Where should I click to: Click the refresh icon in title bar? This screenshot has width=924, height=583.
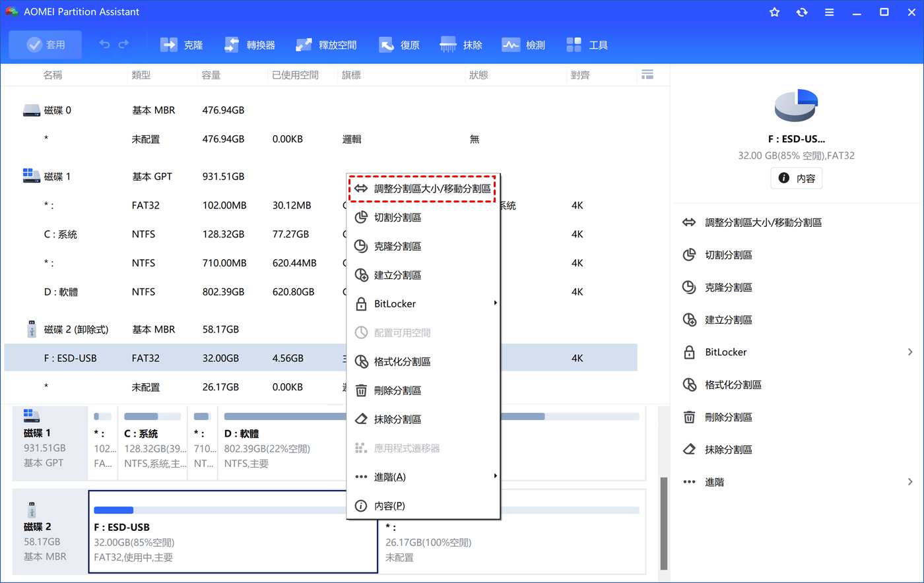coord(802,13)
